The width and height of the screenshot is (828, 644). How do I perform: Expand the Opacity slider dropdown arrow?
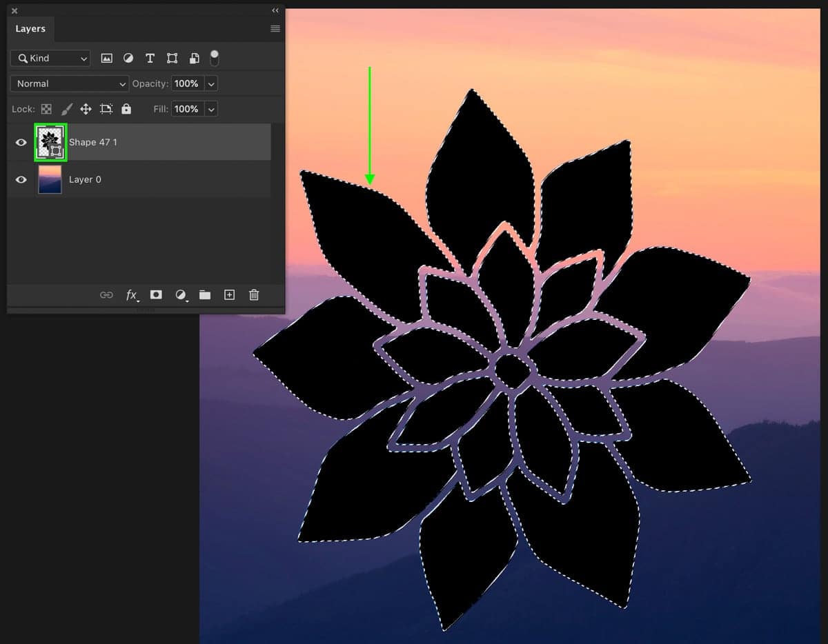coord(211,83)
